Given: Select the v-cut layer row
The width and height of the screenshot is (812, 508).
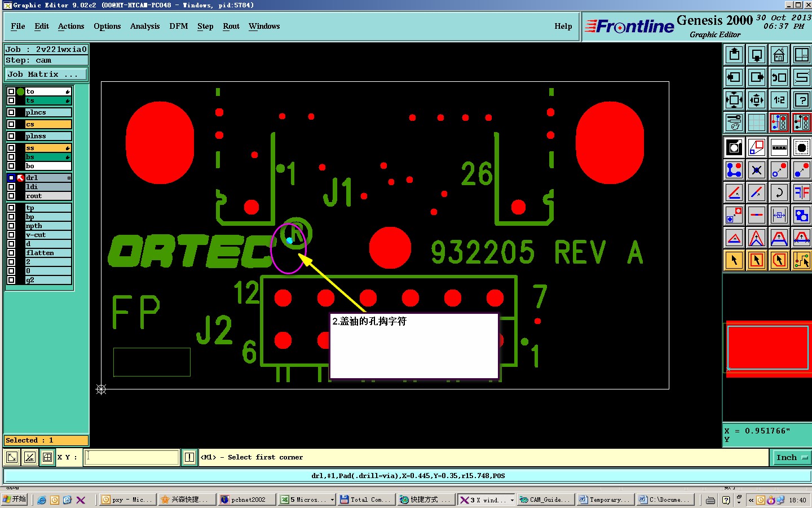Looking at the screenshot, I should [48, 235].
